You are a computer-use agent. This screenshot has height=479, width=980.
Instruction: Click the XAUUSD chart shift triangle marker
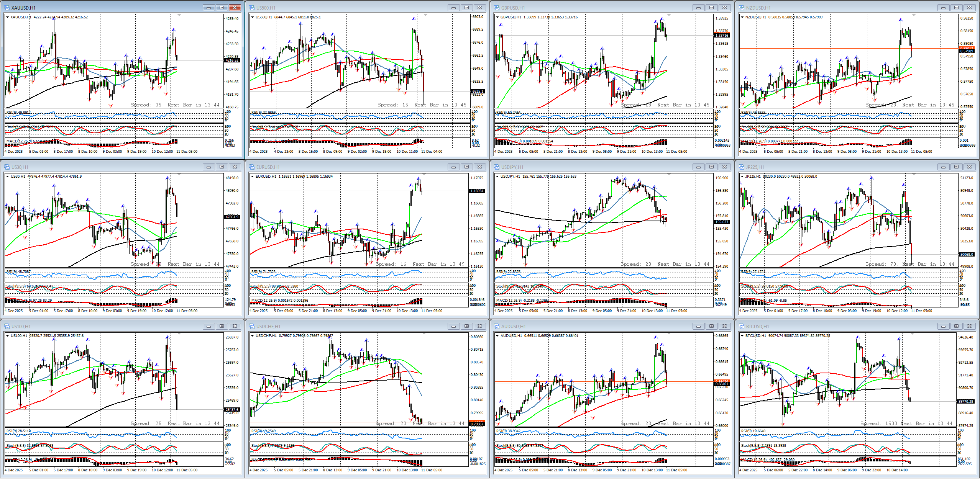[x=179, y=15]
